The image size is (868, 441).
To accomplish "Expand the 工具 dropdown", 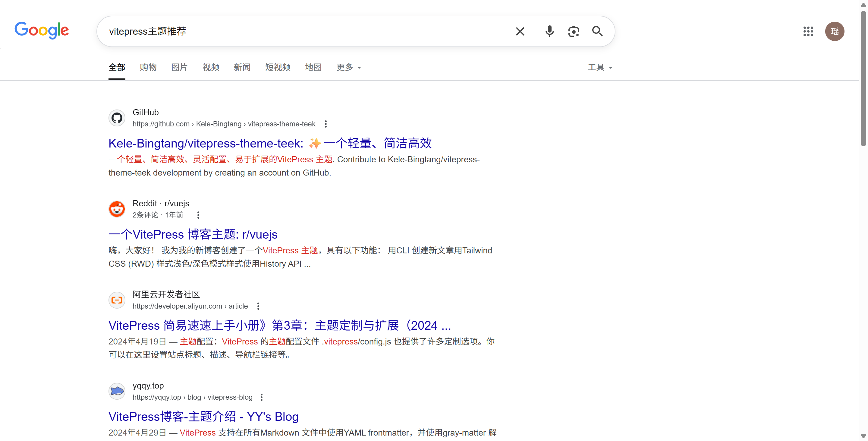I will click(x=600, y=68).
